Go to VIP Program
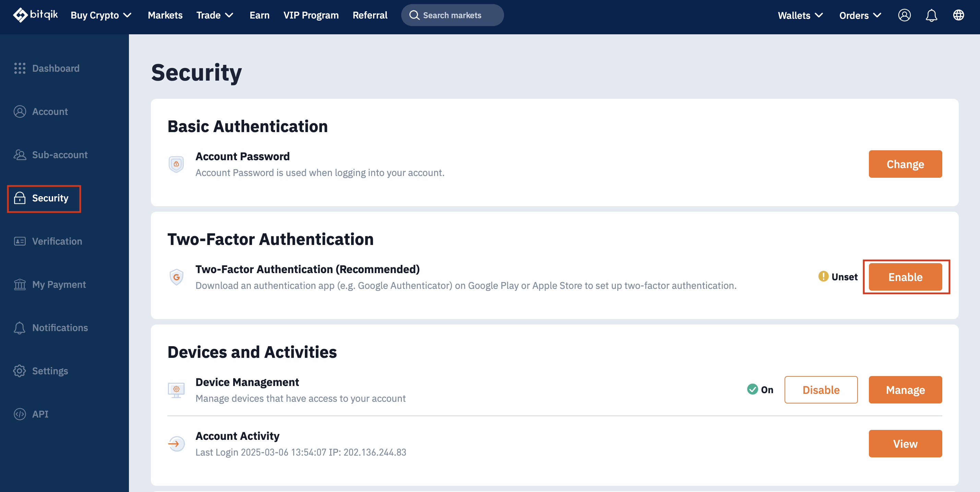Viewport: 980px width, 492px height. pyautogui.click(x=311, y=15)
